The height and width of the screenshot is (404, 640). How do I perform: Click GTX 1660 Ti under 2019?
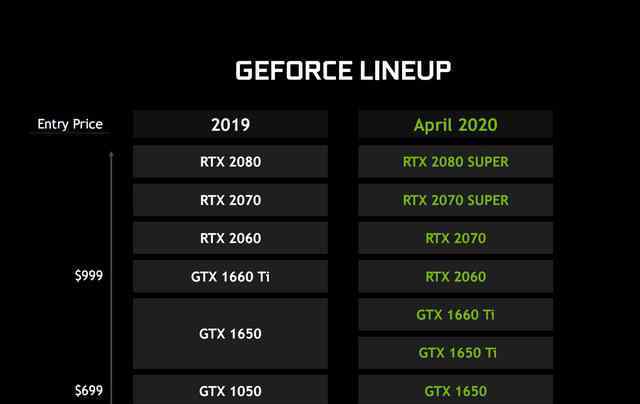230,276
